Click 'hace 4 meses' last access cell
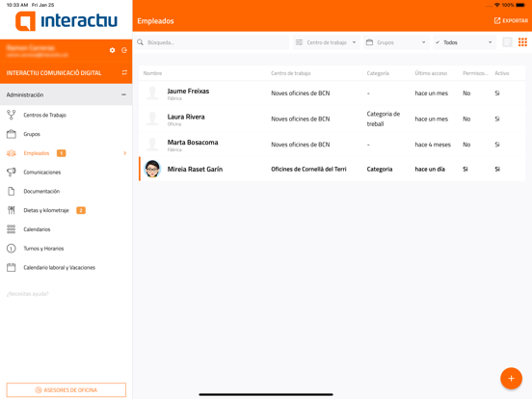532x399 pixels. (433, 145)
